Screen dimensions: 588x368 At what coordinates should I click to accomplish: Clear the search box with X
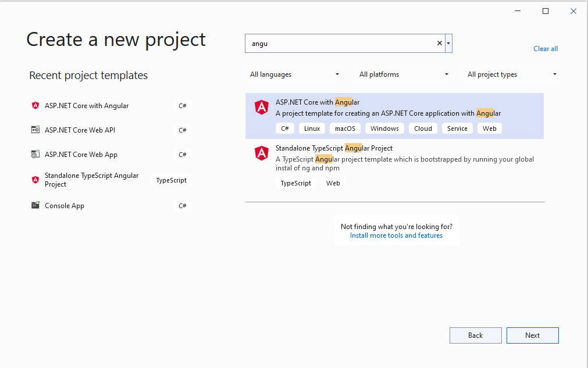point(440,43)
